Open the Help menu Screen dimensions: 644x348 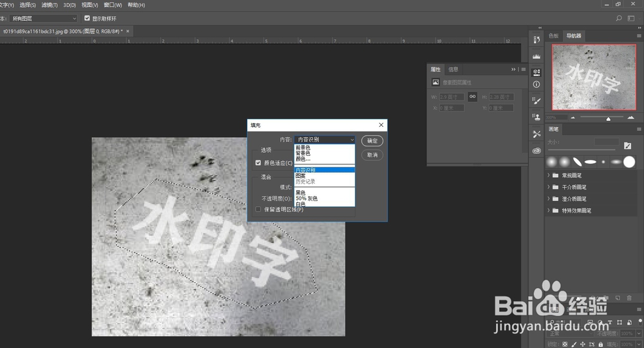[x=136, y=5]
